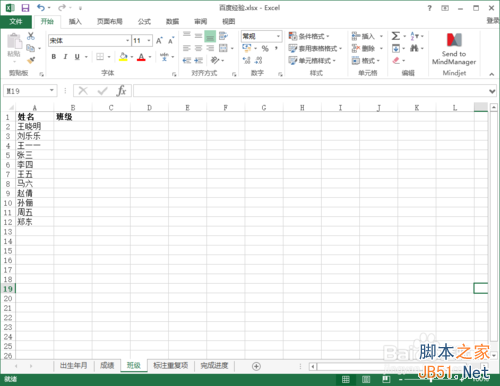This screenshot has height=386, width=500.
Task: Toggle wrap text icon
Action: click(x=223, y=36)
